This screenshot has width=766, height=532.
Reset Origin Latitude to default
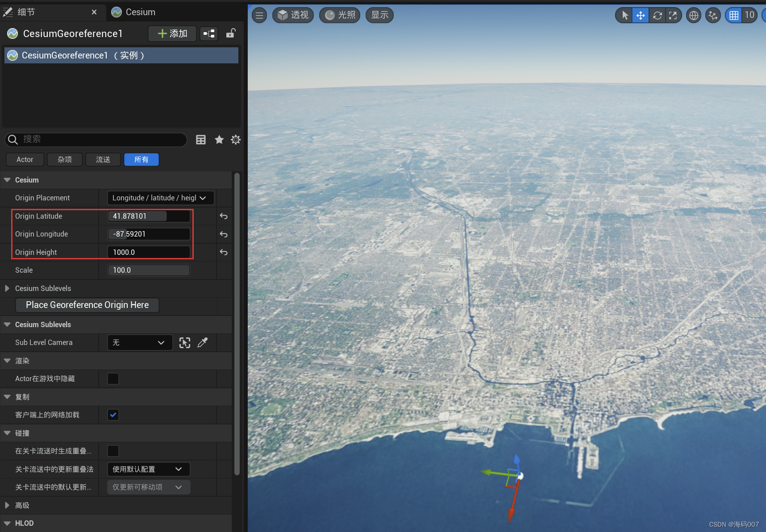point(224,216)
